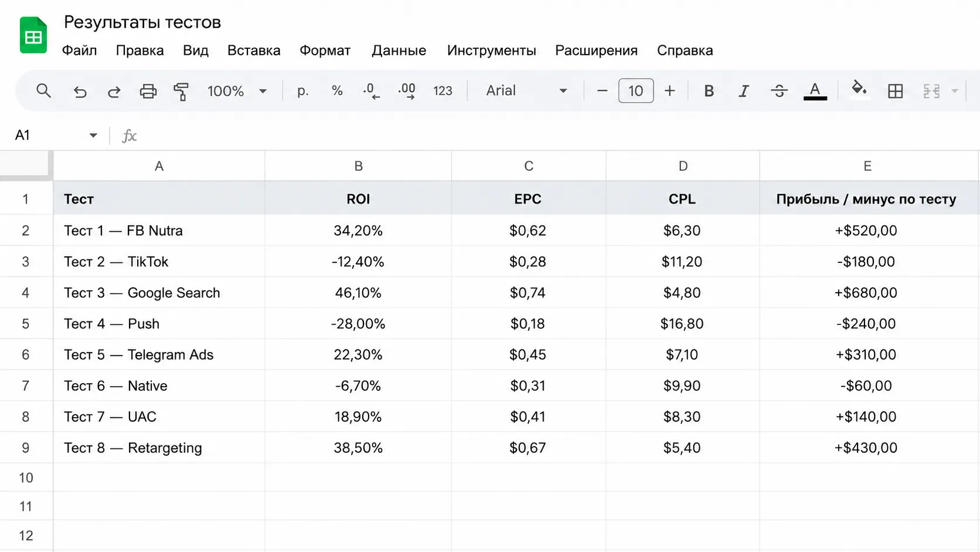Select column C header
The image size is (980, 552).
click(x=529, y=166)
